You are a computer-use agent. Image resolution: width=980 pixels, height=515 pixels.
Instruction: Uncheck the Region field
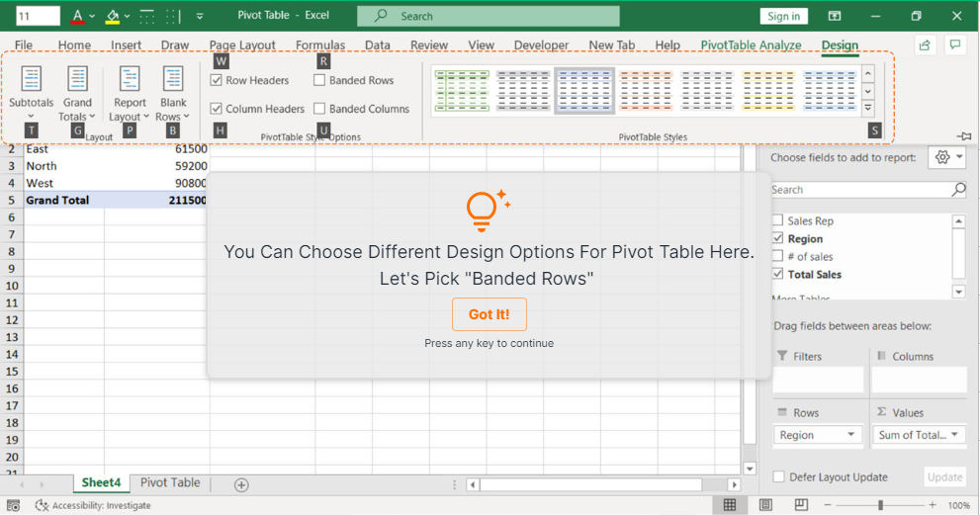click(x=778, y=238)
